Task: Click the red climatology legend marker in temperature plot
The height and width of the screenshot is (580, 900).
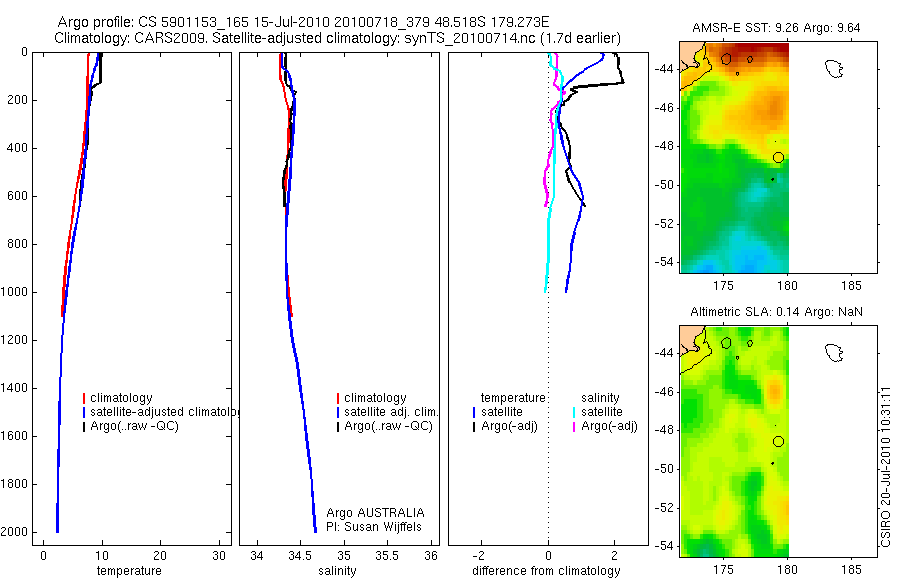Action: click(x=84, y=398)
